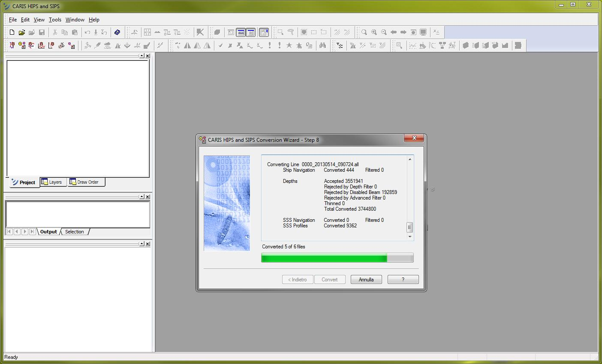
Task: Click the previous view left arrow icon
Action: 394,32
